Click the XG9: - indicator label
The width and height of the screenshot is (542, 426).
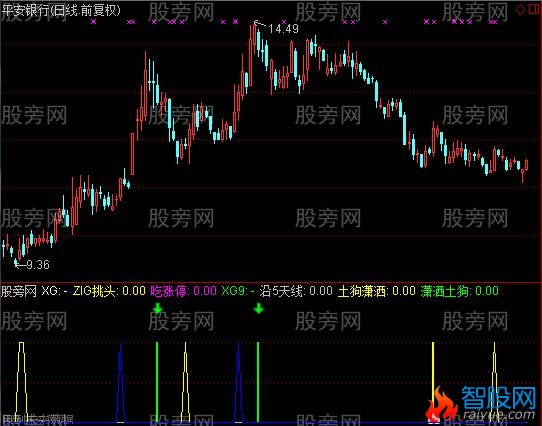click(238, 291)
